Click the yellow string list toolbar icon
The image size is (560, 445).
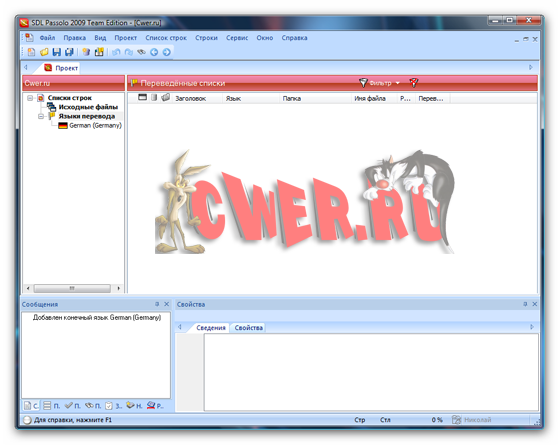pos(99,52)
